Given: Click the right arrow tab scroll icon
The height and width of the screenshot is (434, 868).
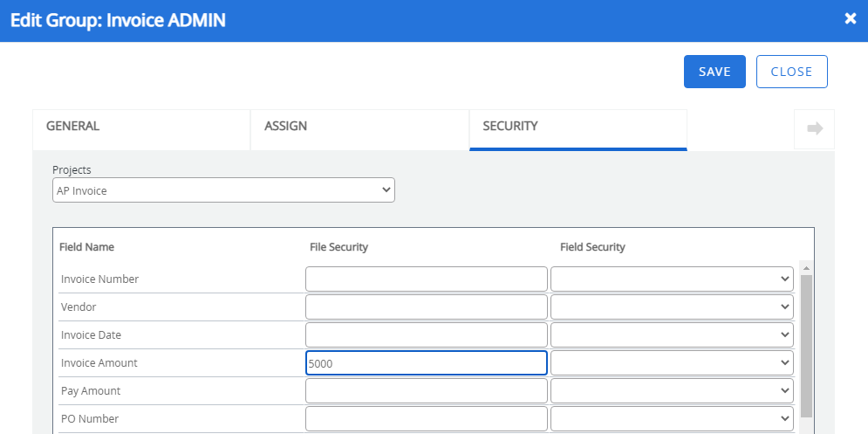Looking at the screenshot, I should (x=814, y=129).
